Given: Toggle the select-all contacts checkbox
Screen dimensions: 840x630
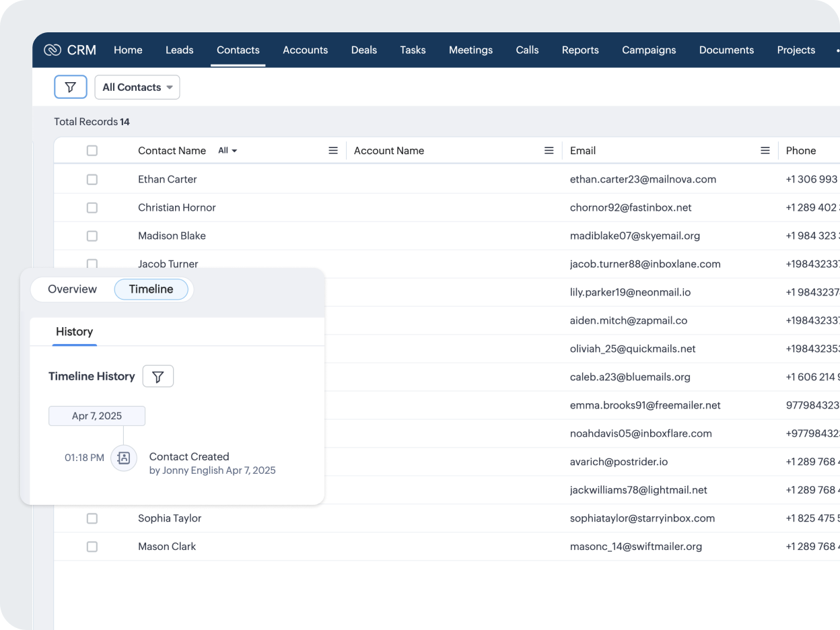Looking at the screenshot, I should pyautogui.click(x=92, y=151).
